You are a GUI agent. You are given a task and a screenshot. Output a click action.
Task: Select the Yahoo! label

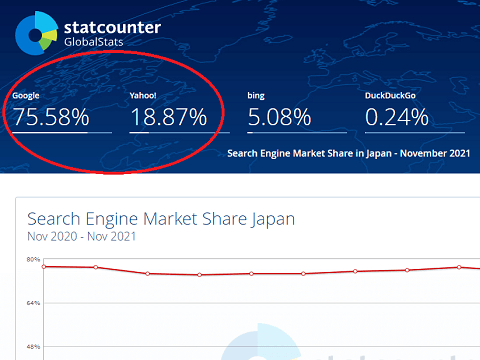[143, 96]
